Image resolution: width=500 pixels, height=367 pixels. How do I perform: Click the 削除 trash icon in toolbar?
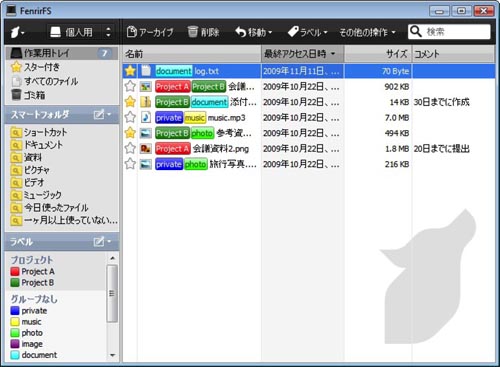point(193,32)
